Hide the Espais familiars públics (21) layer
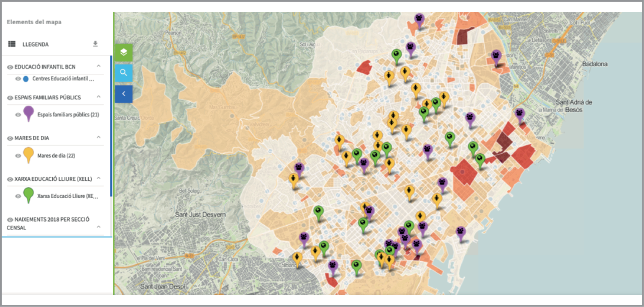Viewport: 644px width, 307px height. 18,115
